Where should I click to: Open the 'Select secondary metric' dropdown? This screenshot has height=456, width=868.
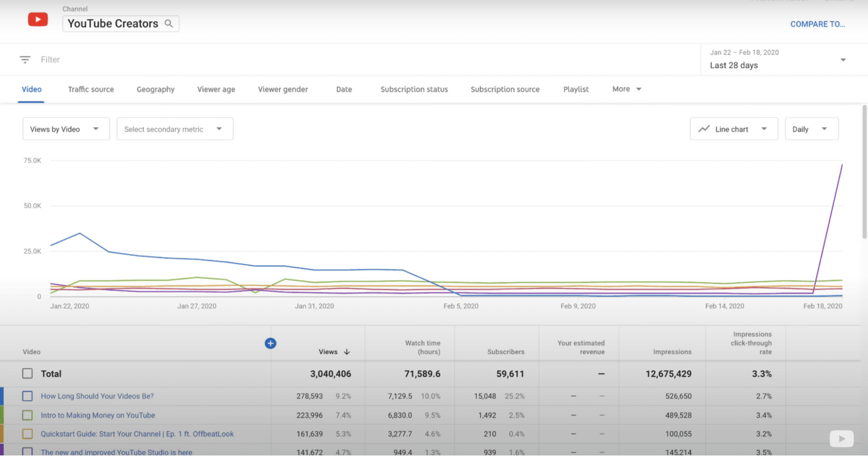pos(174,128)
